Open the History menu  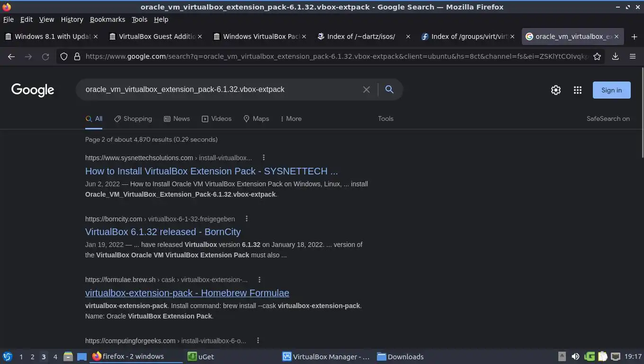coord(72,19)
